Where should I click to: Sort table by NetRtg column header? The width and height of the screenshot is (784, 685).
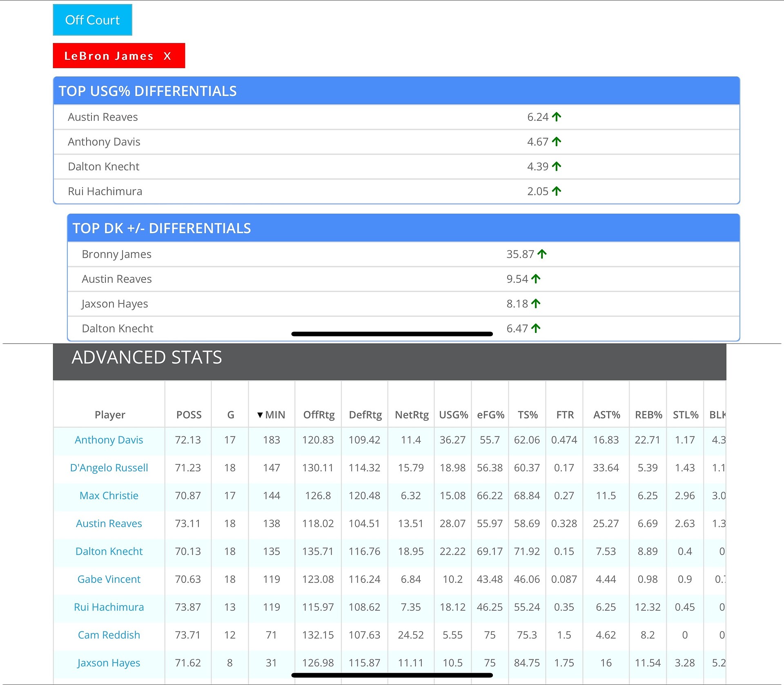point(412,415)
